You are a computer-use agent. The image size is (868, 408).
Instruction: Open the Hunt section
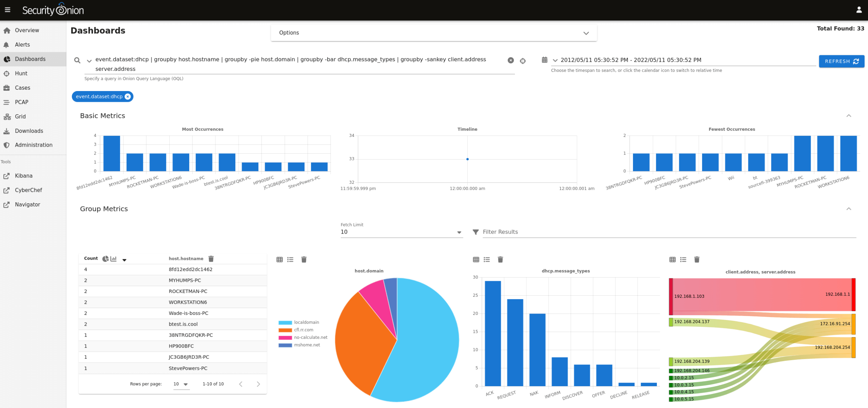[20, 73]
